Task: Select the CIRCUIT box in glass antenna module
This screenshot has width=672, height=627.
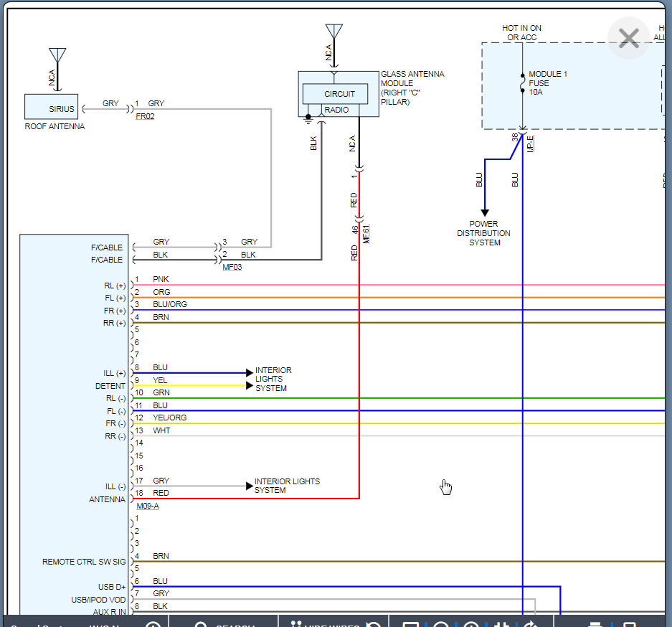Action: [x=339, y=94]
